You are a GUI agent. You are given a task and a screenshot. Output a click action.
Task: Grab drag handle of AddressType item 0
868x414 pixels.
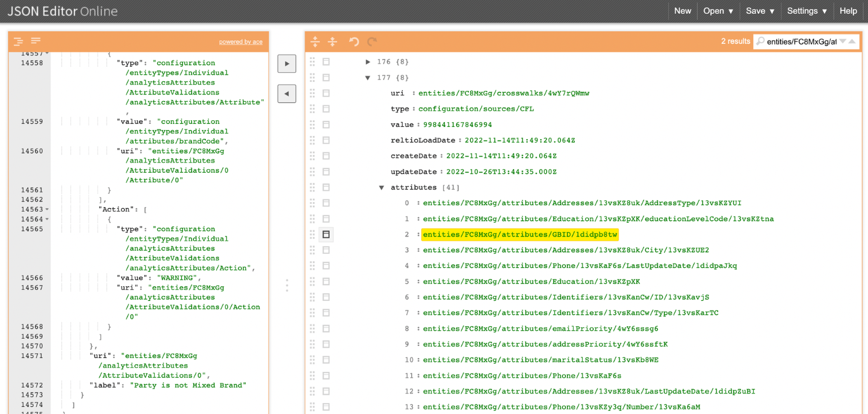(312, 203)
